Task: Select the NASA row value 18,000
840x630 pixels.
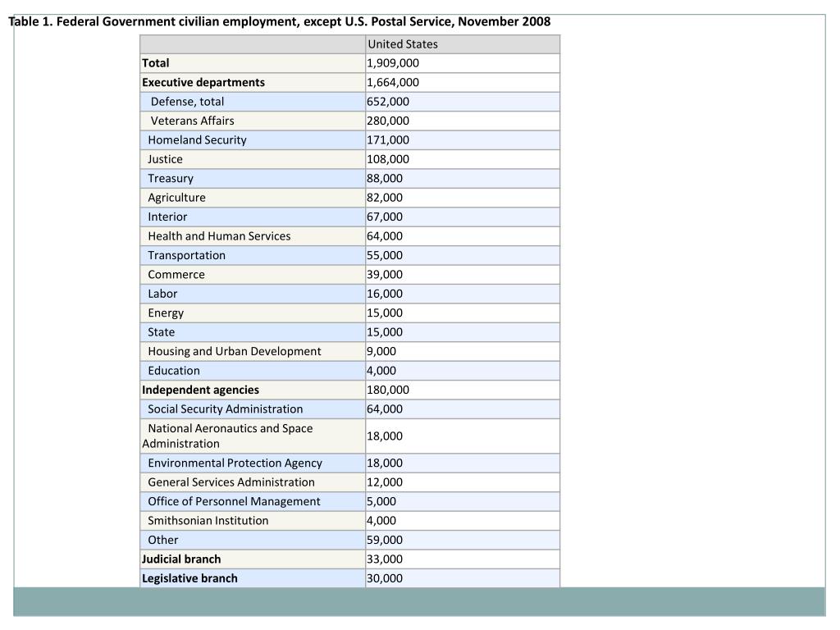Action: pos(385,436)
